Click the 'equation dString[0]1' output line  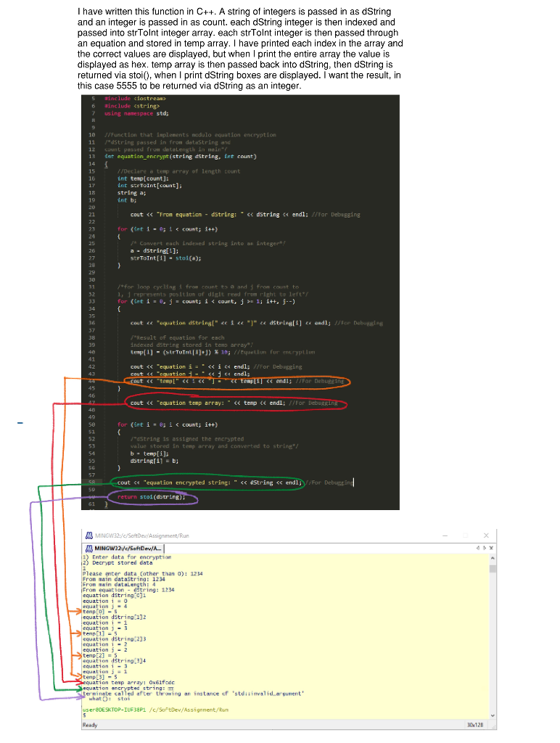(114, 596)
